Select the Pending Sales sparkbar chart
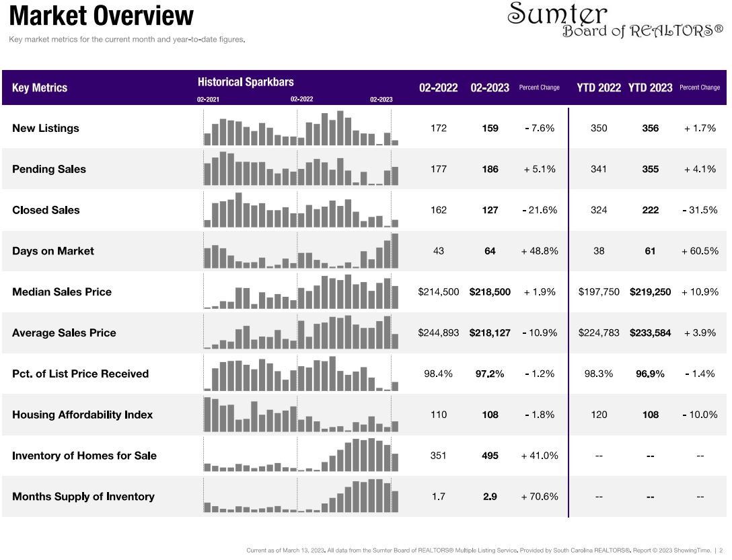732x560 pixels. [x=301, y=170]
